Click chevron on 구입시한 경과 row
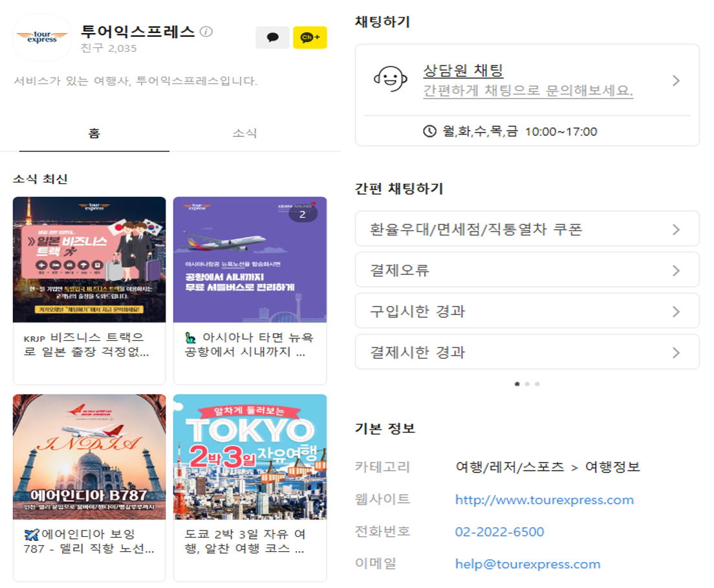Viewport: 714px width, 588px height. click(676, 312)
